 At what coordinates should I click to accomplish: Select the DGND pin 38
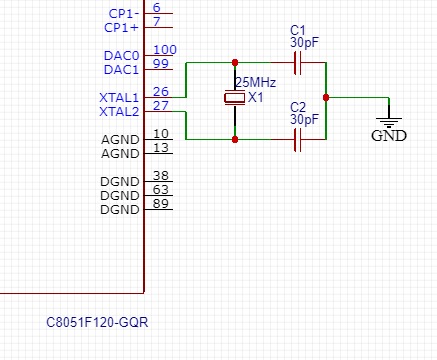pyautogui.click(x=159, y=181)
